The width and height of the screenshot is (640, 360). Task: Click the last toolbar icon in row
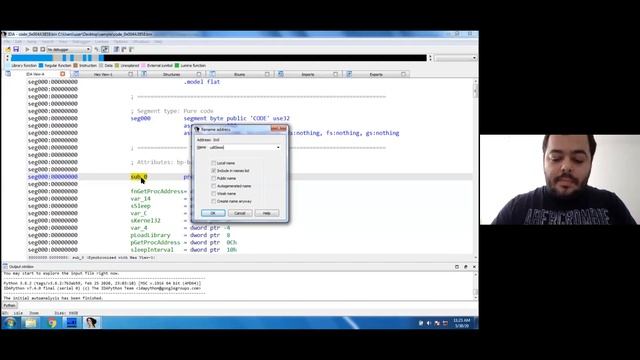pyautogui.click(x=131, y=49)
